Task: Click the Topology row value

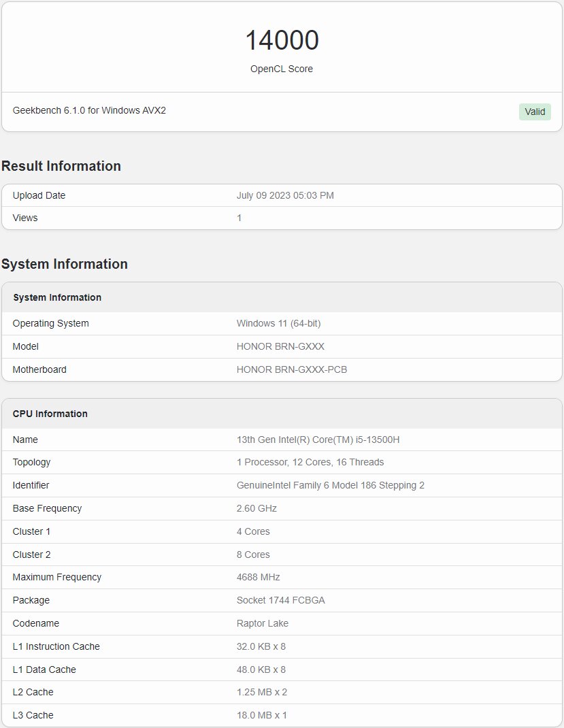Action: [310, 462]
